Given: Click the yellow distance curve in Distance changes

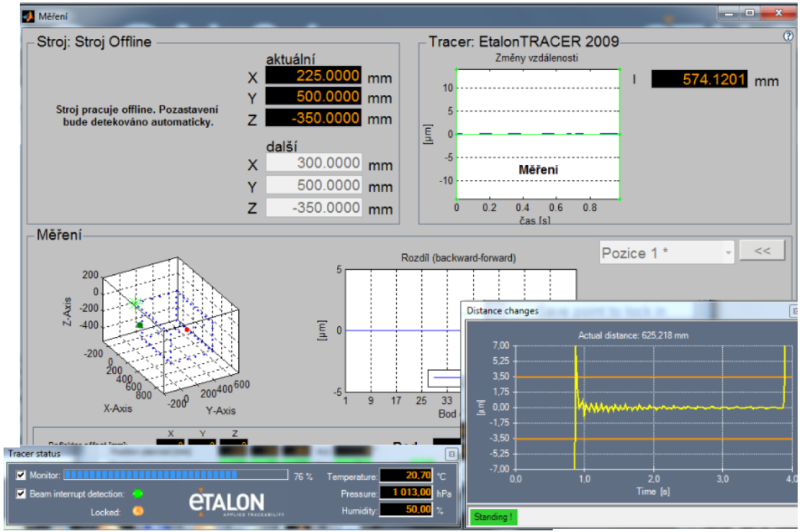Looking at the screenshot, I should 678,407.
